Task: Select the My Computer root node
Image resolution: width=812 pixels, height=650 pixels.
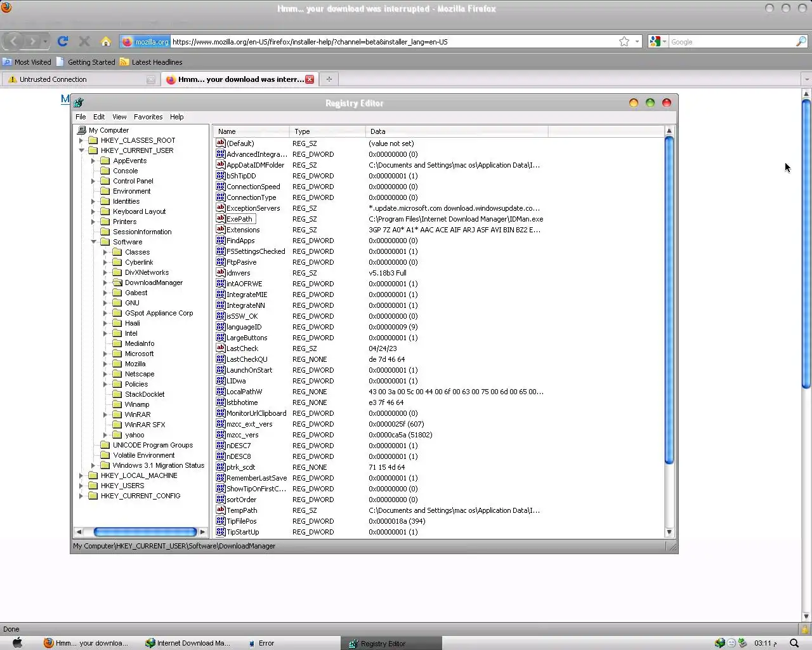Action: (108, 130)
